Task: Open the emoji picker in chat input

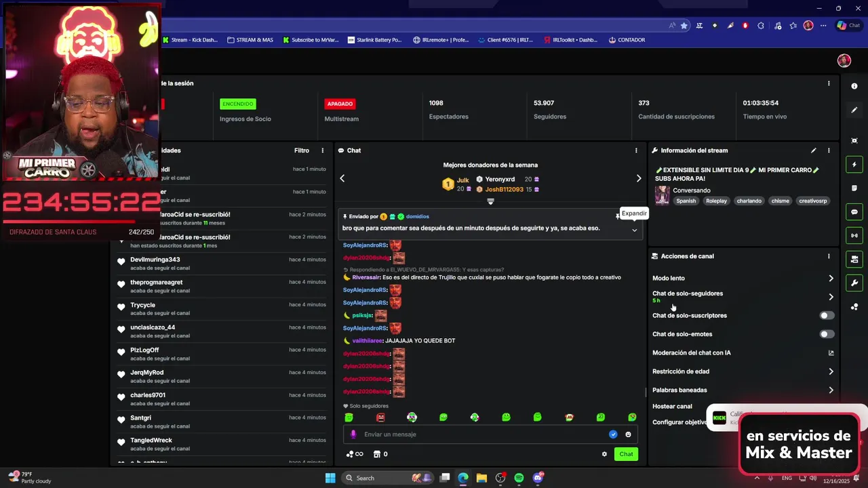Action: (628, 434)
